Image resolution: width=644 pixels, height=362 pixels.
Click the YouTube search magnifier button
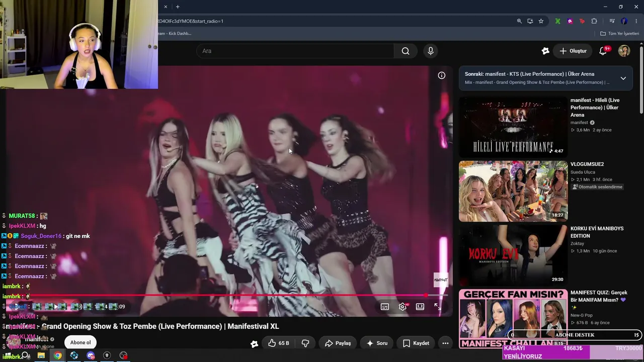tap(406, 51)
